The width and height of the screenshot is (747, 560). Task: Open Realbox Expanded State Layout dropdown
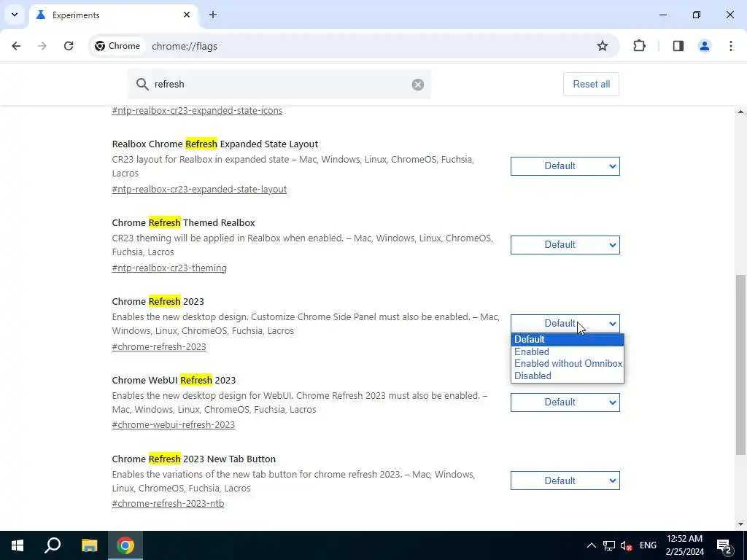[565, 166]
